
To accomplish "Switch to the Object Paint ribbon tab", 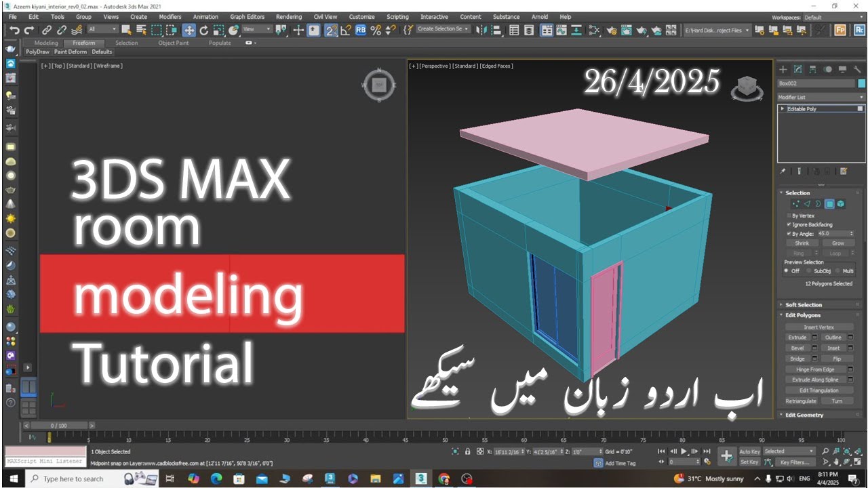I will coord(174,43).
